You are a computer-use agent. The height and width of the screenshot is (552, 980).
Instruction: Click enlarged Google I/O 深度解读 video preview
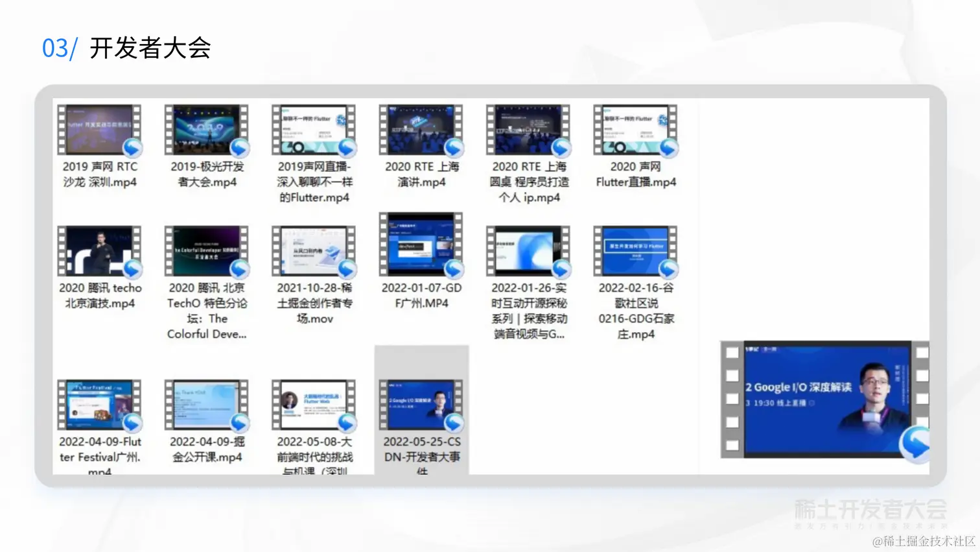pos(825,400)
